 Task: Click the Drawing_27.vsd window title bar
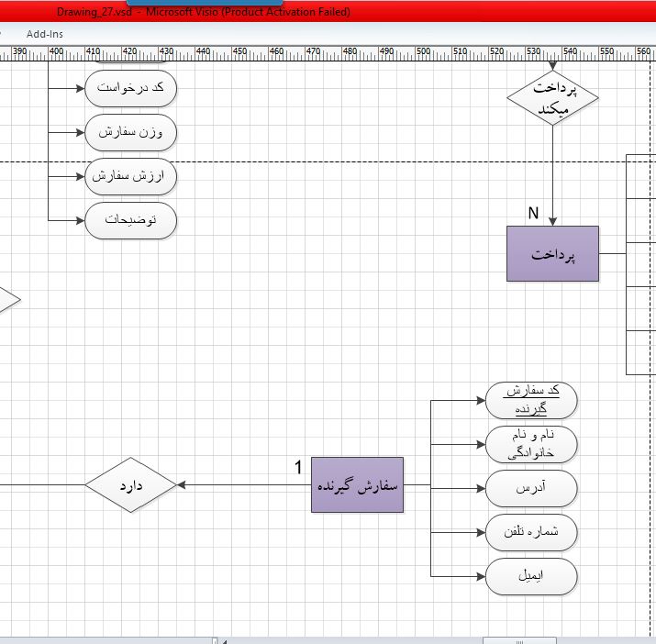[328, 11]
